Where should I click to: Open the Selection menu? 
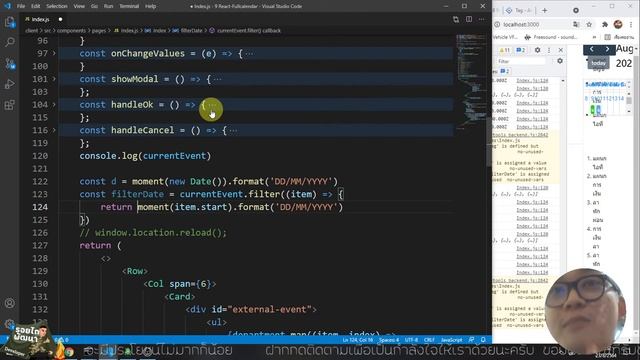[x=57, y=6]
